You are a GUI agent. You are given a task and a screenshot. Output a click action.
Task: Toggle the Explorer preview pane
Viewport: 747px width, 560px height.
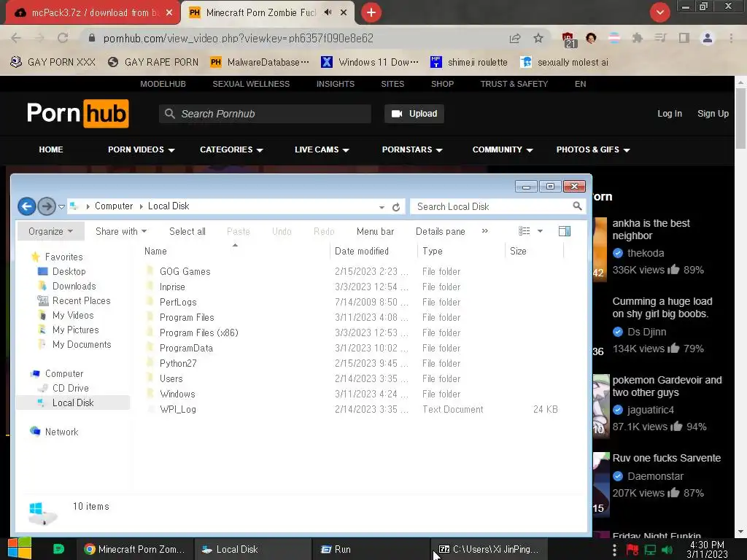coord(565,231)
